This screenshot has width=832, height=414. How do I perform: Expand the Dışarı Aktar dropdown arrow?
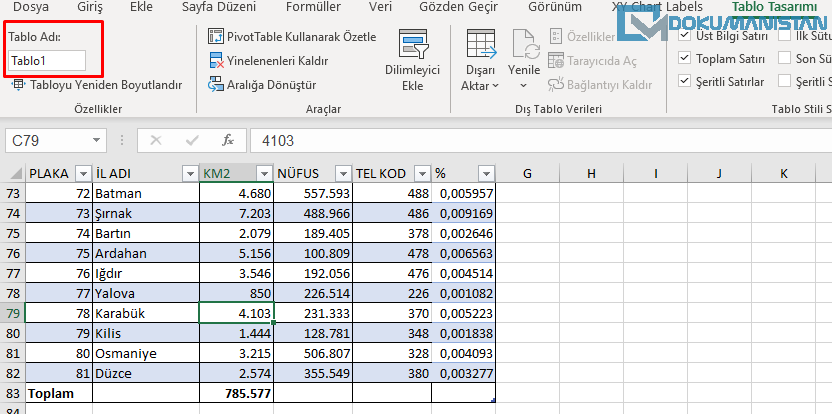click(x=495, y=86)
